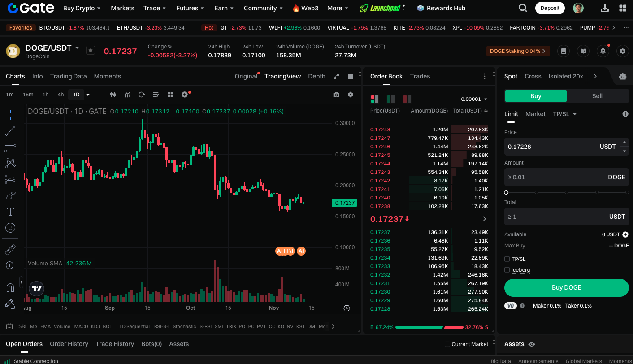Expand the Futures menu
Viewport: 633px width, 364px height.
[x=191, y=8]
